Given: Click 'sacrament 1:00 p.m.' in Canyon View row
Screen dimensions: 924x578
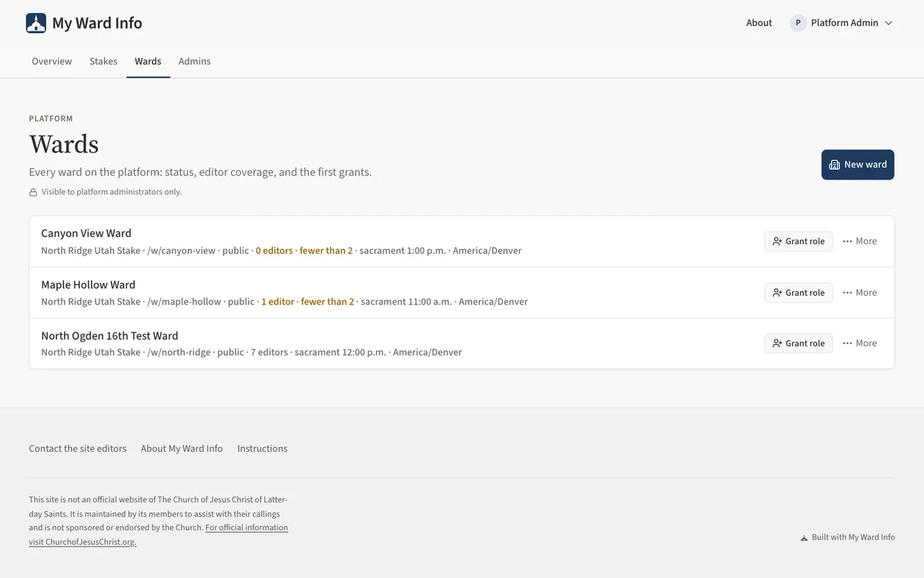Looking at the screenshot, I should point(403,250).
